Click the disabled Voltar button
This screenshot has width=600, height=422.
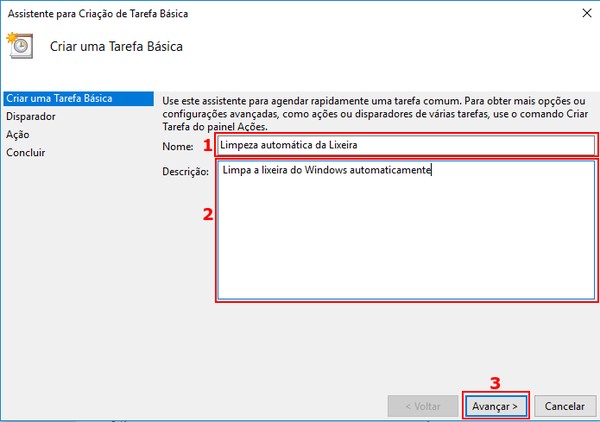(423, 406)
